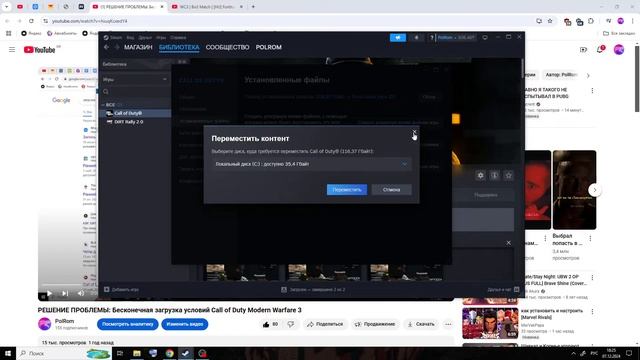Open the game settings gear icon
The image size is (640, 360).
coord(480,175)
